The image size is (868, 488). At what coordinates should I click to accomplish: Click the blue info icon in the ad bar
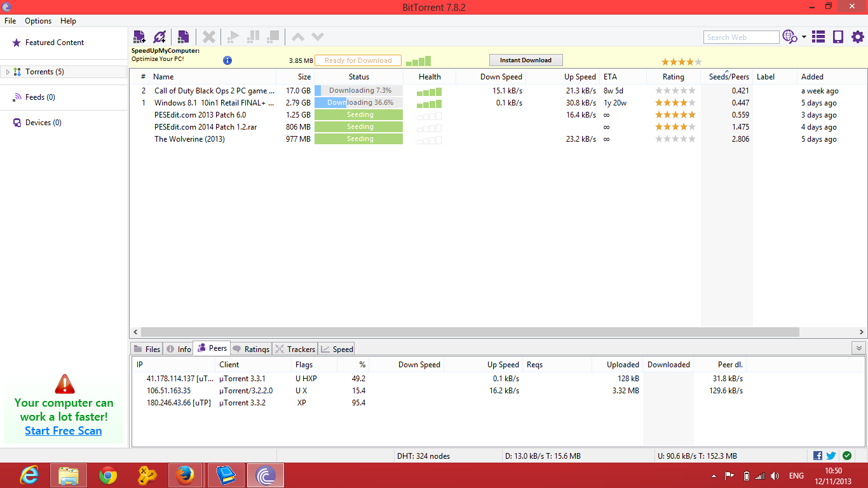click(x=227, y=60)
